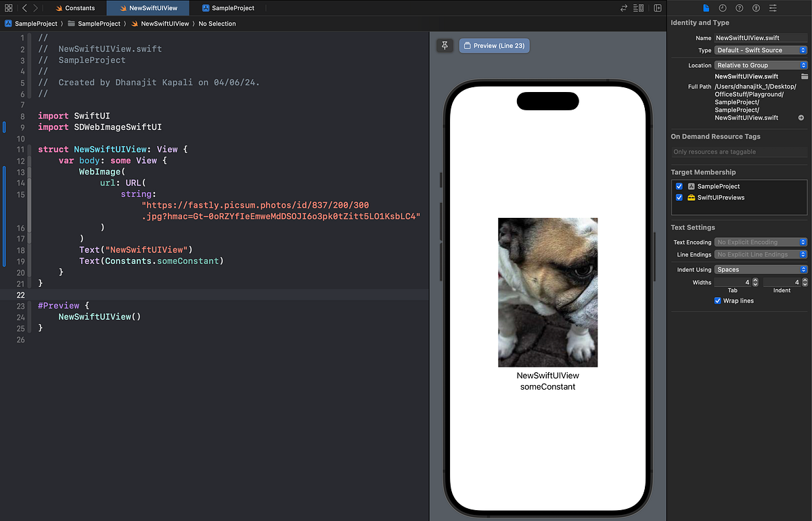Disable the Wrap lines checkbox
The height and width of the screenshot is (521, 812).
pos(718,300)
